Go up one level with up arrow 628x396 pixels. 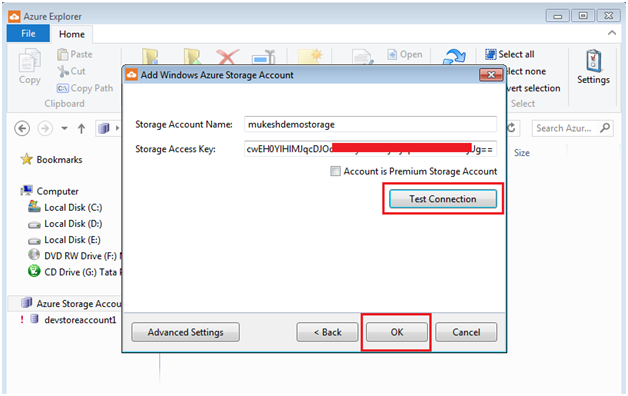pos(81,129)
